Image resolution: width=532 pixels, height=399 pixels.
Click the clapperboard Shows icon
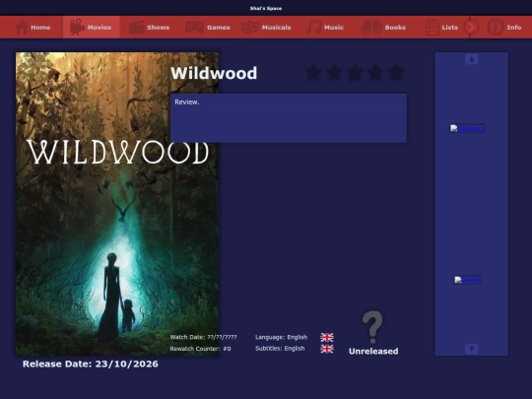(136, 28)
